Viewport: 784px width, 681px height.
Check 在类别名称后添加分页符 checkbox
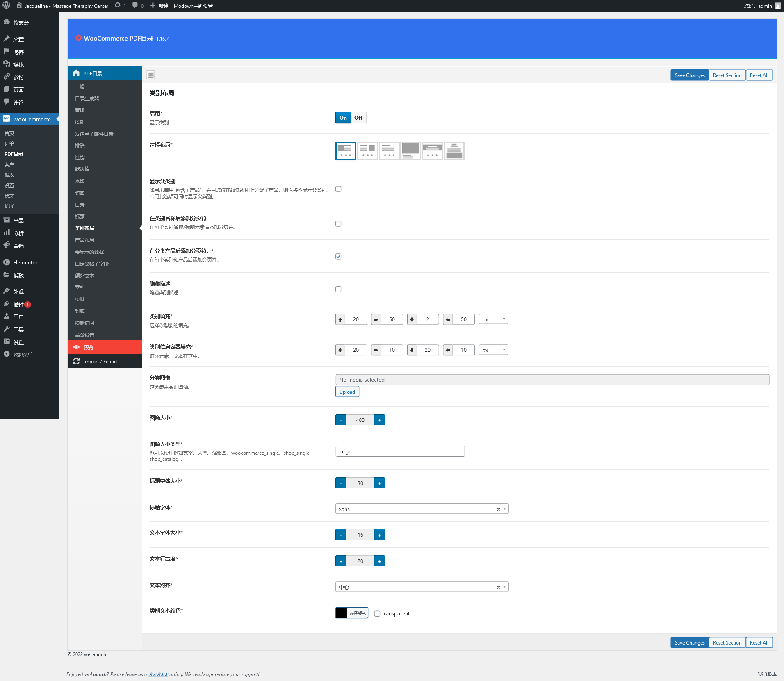(338, 224)
